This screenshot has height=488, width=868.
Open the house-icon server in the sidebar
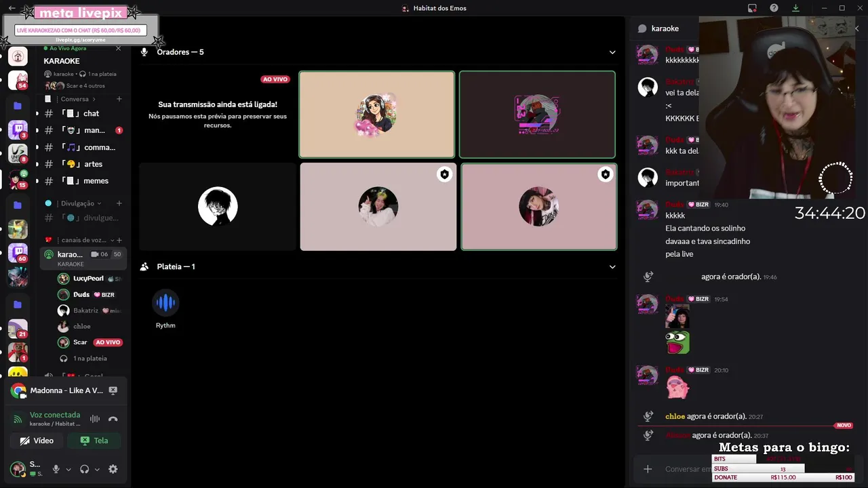[18, 56]
